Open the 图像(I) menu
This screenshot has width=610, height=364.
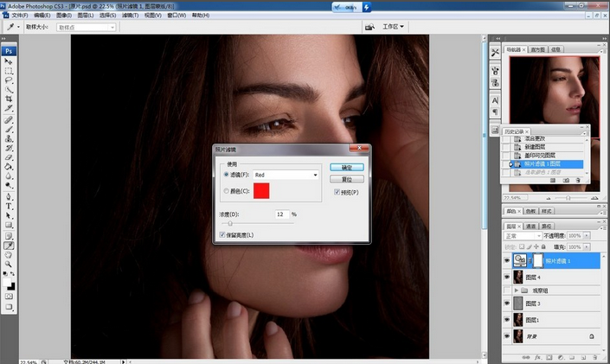click(64, 16)
